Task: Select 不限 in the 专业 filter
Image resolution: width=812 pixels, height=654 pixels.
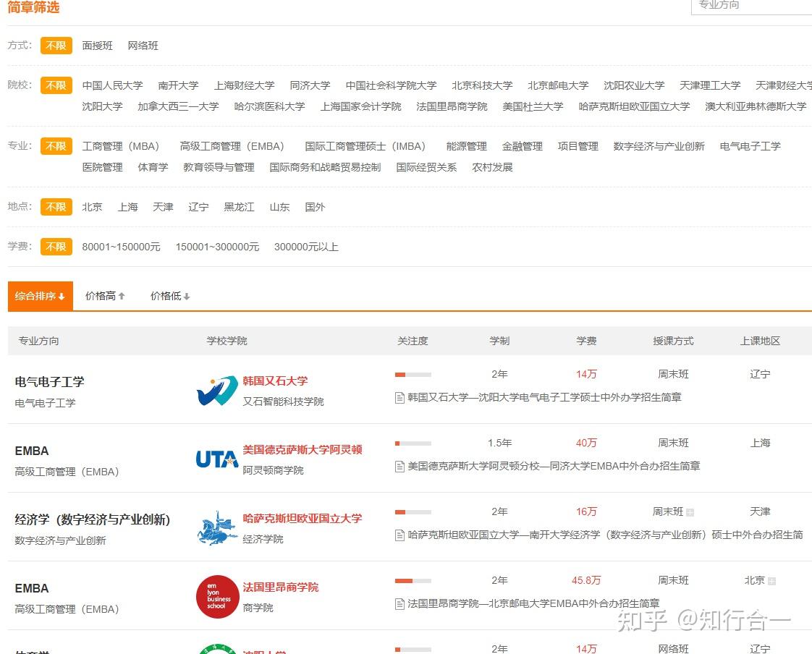Action: 56,146
